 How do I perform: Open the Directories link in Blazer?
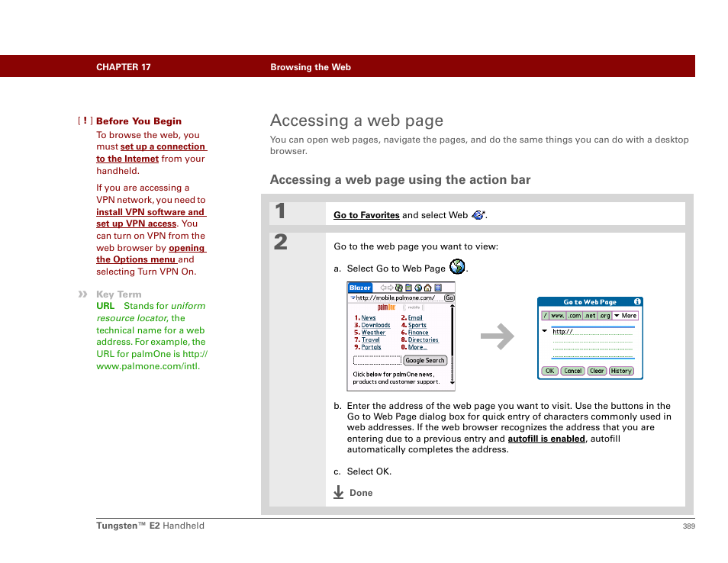point(423,339)
